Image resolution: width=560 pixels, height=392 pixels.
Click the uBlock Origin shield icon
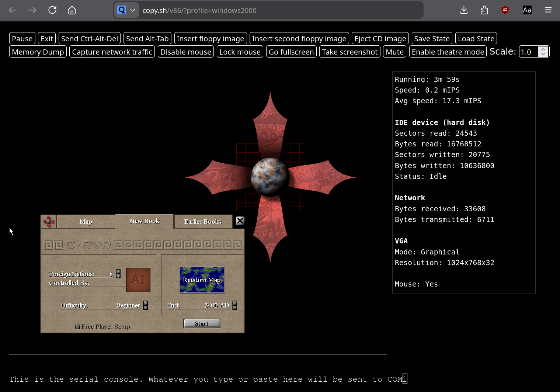pos(505,10)
